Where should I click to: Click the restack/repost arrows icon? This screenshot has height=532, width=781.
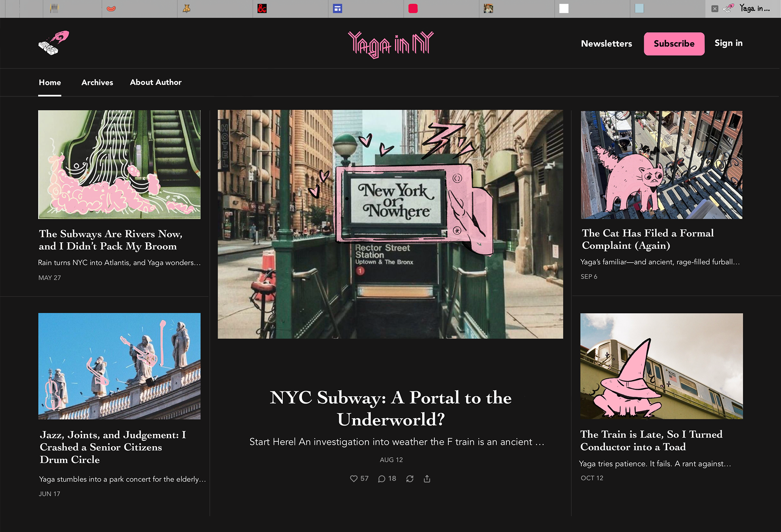coord(410,479)
